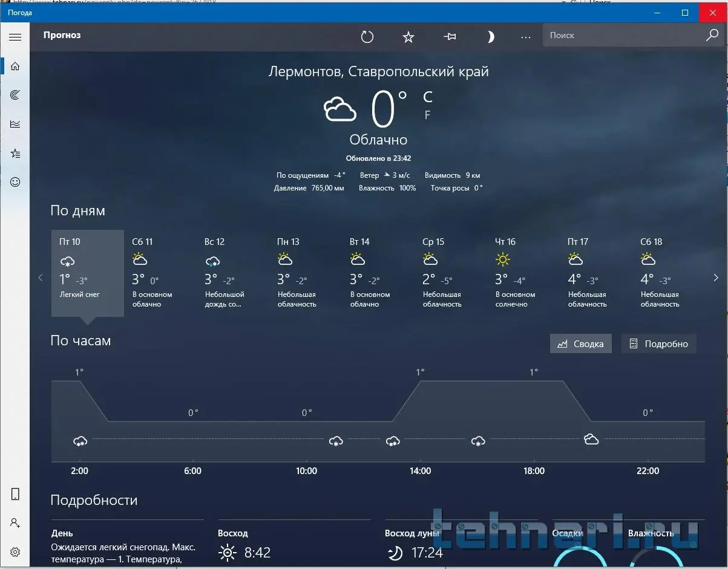Go to the Forecast home icon

[15, 66]
